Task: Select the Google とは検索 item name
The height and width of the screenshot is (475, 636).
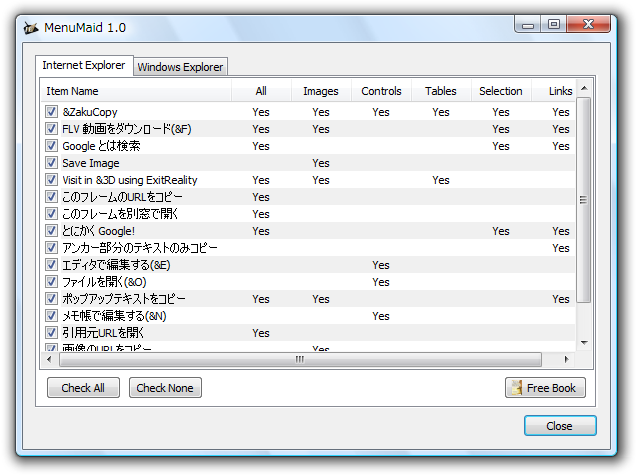Action: tap(101, 146)
